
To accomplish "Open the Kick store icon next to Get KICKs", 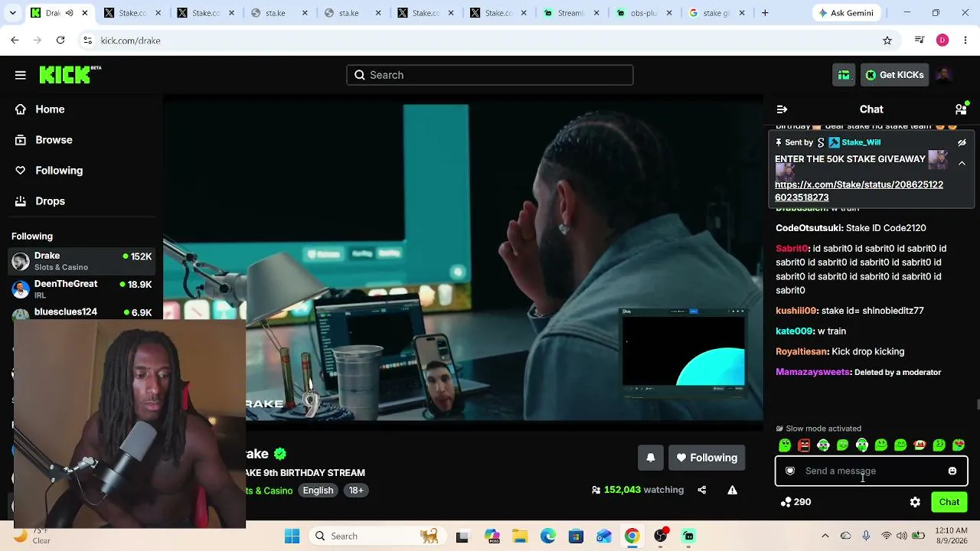I will [x=844, y=75].
